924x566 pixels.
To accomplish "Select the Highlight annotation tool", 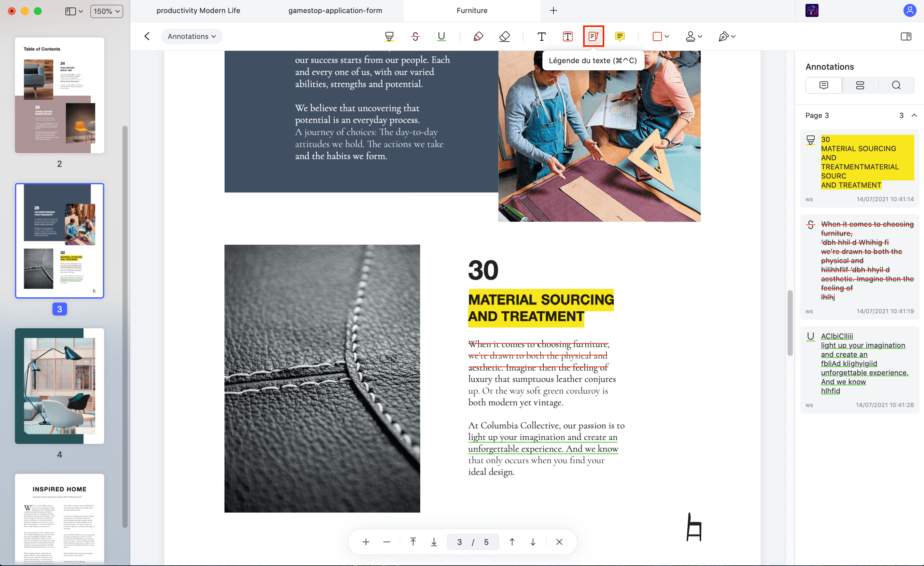I will (x=389, y=36).
